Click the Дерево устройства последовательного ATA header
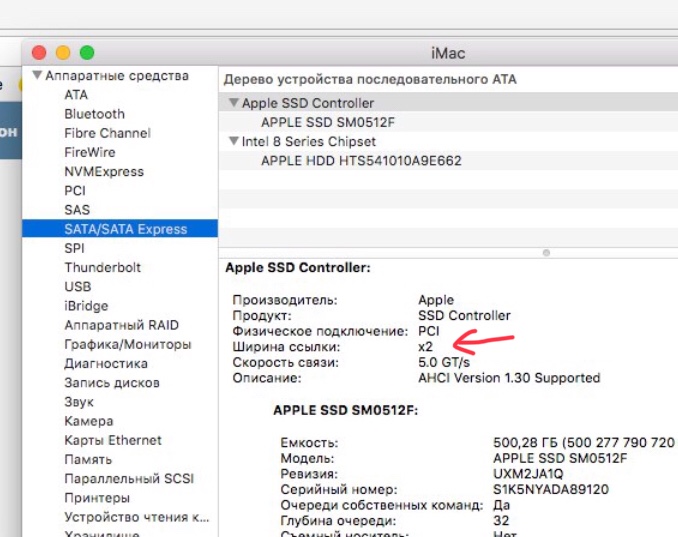Image resolution: width=678 pixels, height=537 pixels. point(370,79)
